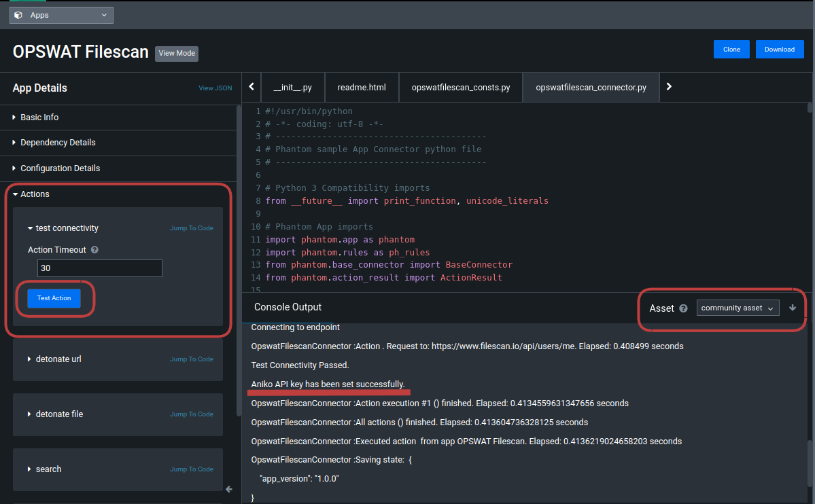Open the View JSON link
The width and height of the screenshot is (815, 504).
(215, 88)
